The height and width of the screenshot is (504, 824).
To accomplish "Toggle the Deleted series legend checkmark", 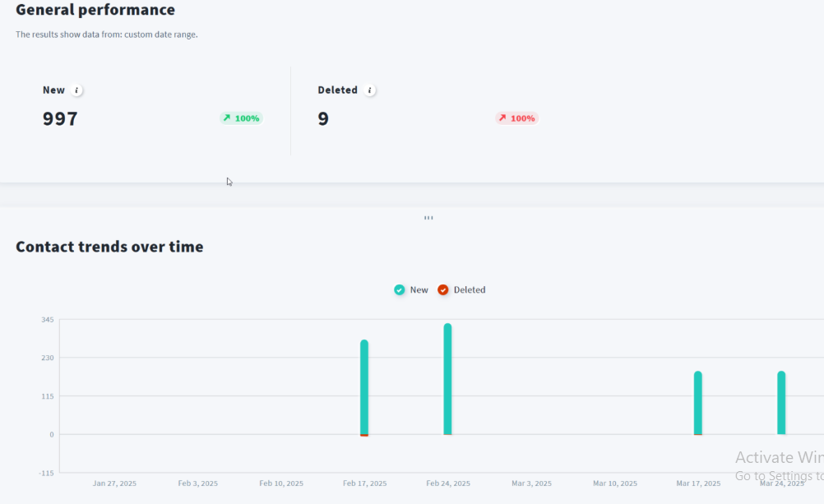I will [x=443, y=290].
